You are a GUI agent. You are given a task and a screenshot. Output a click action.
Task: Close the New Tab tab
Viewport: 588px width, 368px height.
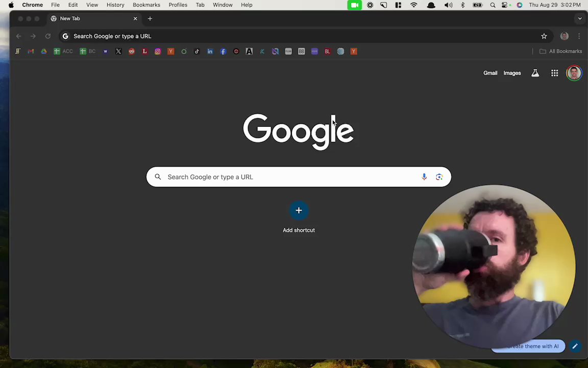click(x=135, y=18)
